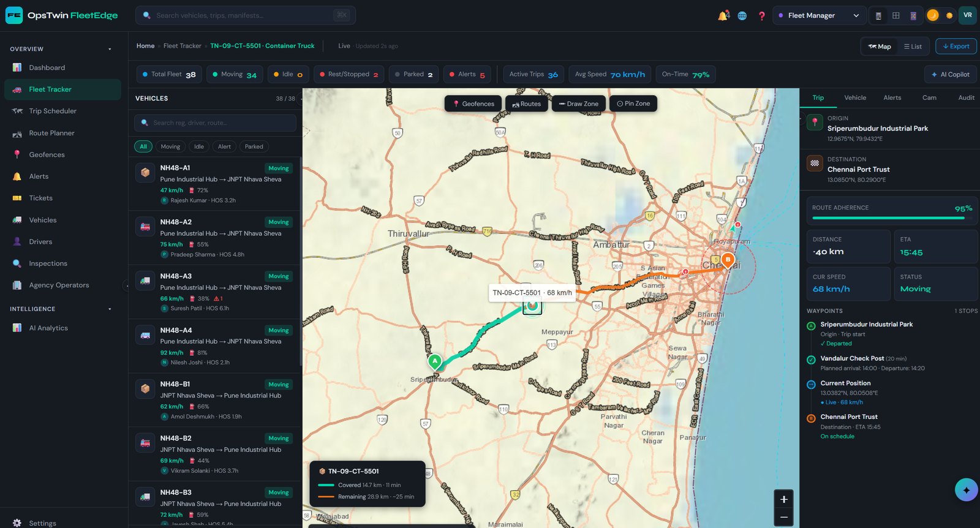Viewport: 980px width, 528px height.
Task: Zoom in the map with plus
Action: pyautogui.click(x=783, y=499)
